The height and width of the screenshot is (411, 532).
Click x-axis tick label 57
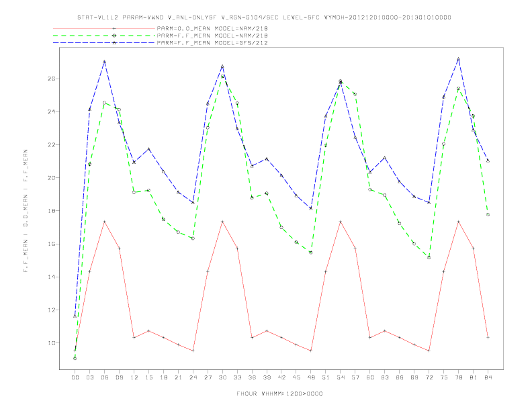tap(355, 377)
